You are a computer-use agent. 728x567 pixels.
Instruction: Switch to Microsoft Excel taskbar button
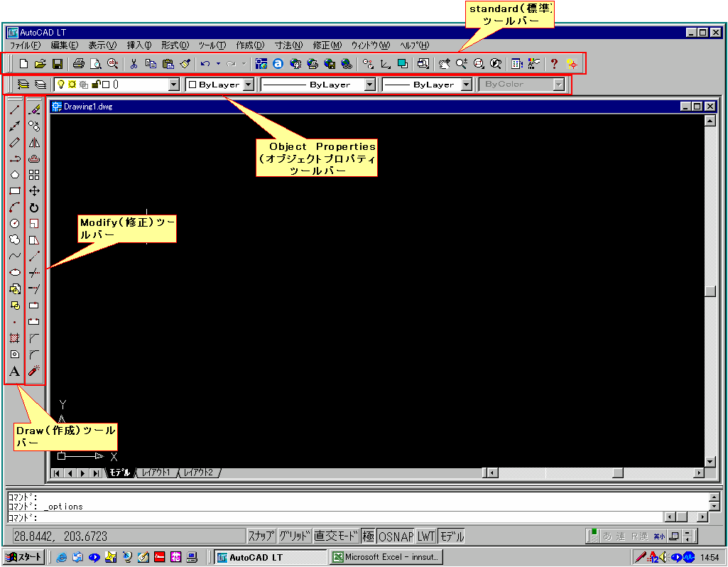[386, 557]
